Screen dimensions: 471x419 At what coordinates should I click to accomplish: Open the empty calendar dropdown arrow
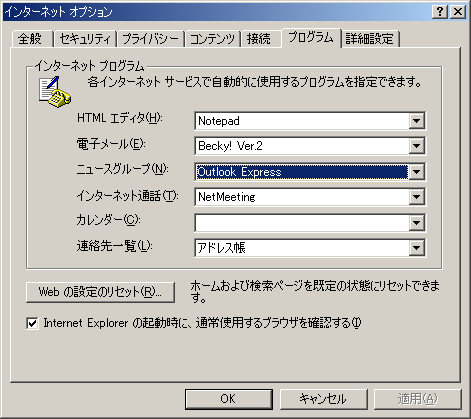tap(416, 223)
